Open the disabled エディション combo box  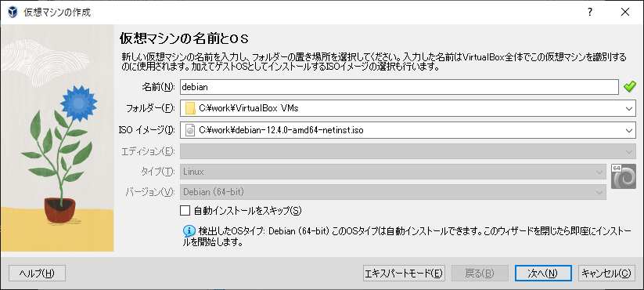(x=408, y=151)
